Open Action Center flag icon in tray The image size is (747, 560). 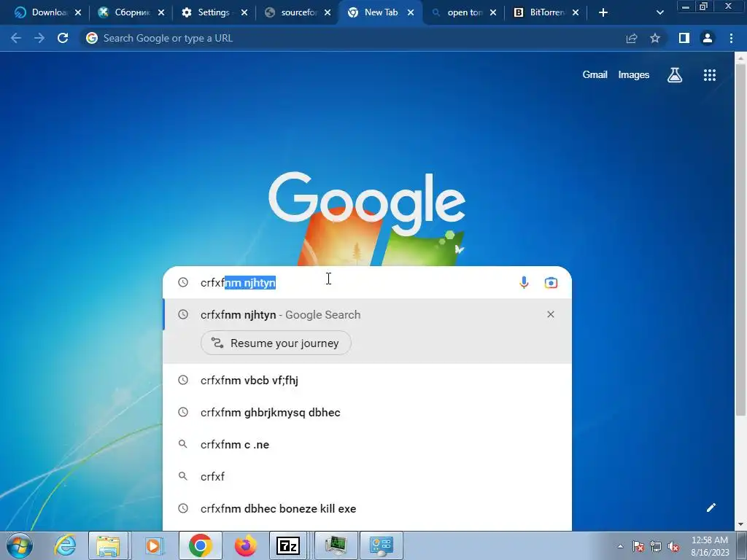tap(638, 546)
